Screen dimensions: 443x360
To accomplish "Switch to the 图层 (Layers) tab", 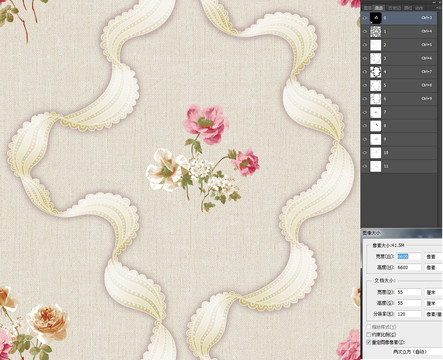I will 367,8.
